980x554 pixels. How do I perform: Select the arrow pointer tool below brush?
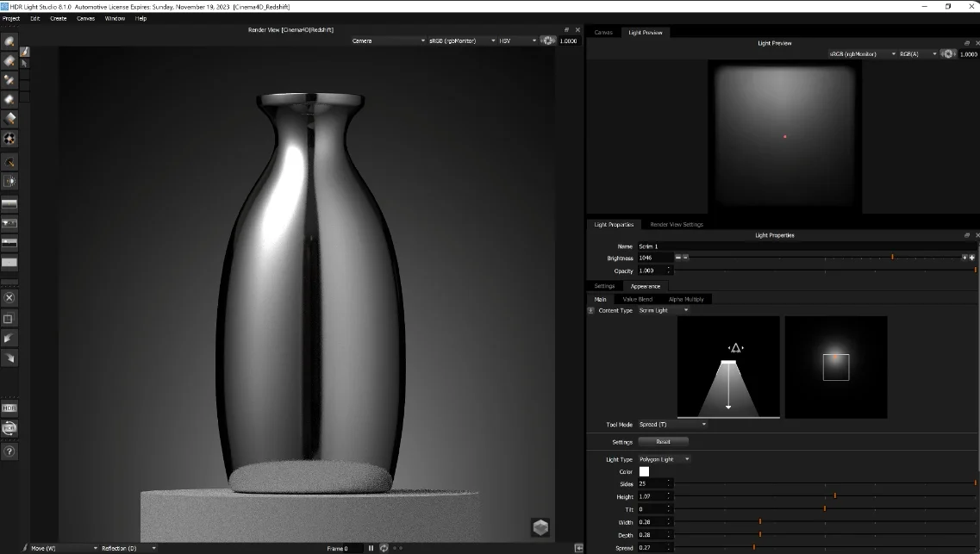(x=24, y=63)
